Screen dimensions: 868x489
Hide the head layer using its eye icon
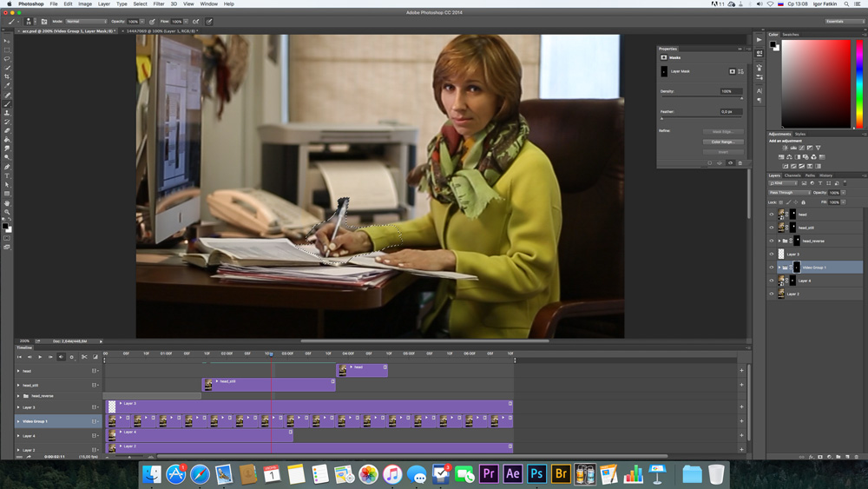tap(772, 214)
